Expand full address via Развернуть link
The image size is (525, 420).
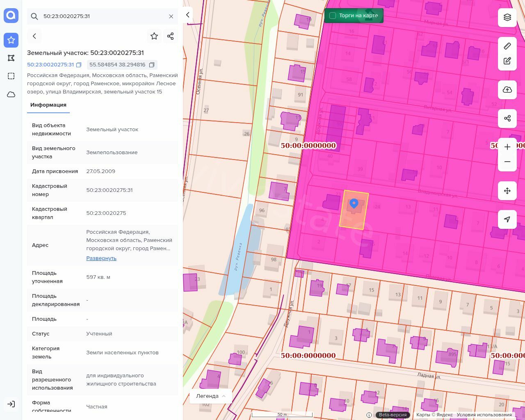(101, 258)
